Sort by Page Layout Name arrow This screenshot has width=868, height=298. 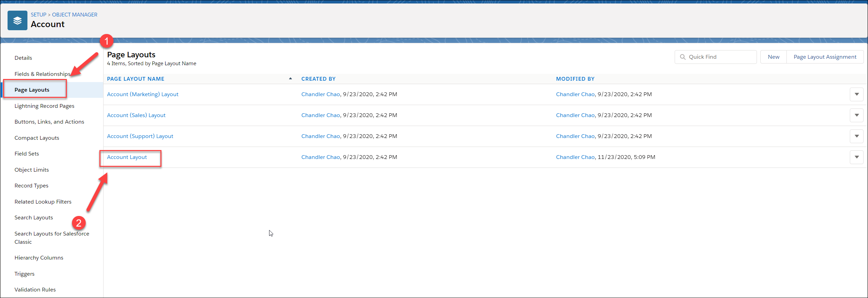point(290,79)
